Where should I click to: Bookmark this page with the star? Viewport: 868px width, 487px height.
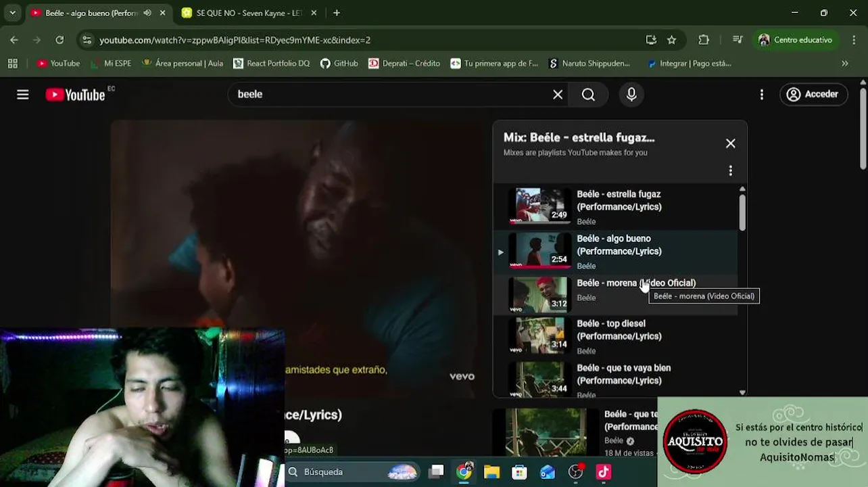coord(671,40)
